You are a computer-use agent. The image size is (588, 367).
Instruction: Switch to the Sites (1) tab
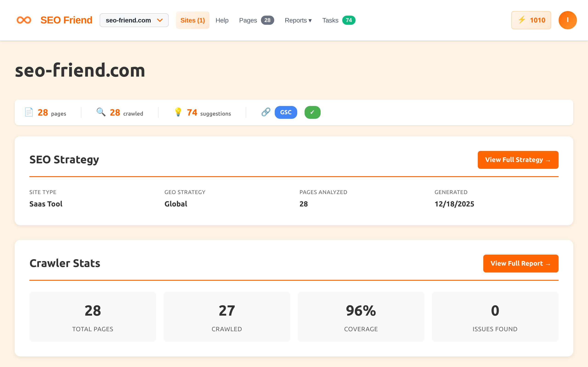coord(192,20)
